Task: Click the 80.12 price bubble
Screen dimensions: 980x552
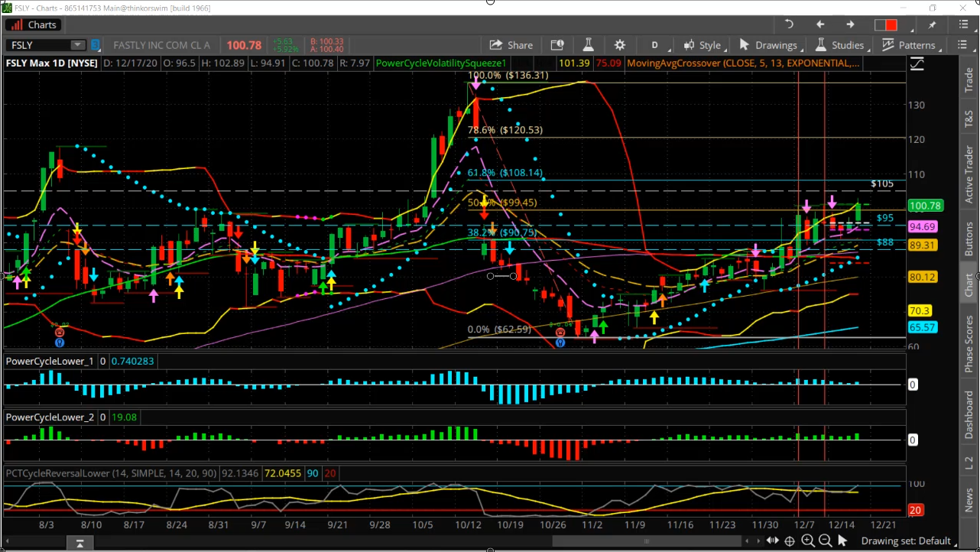Action: (x=923, y=278)
